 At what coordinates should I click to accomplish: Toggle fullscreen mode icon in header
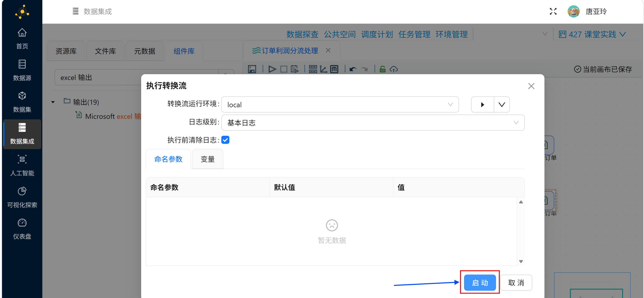pyautogui.click(x=553, y=11)
